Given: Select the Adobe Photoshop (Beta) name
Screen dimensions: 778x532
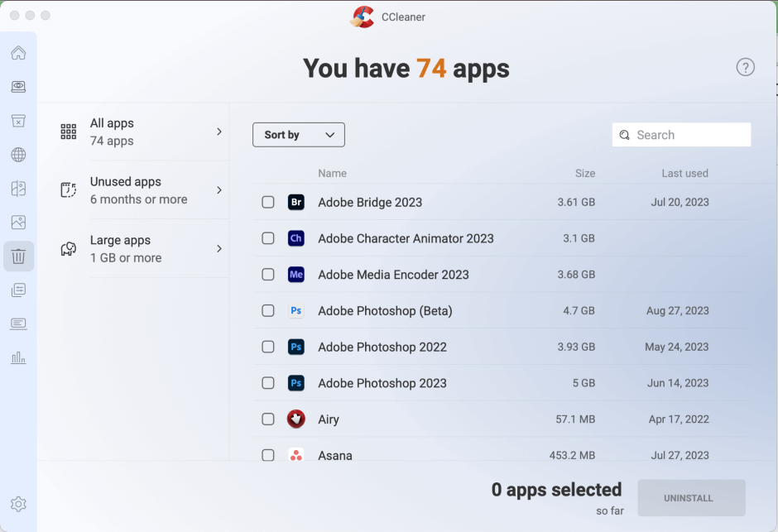Looking at the screenshot, I should [x=385, y=311].
